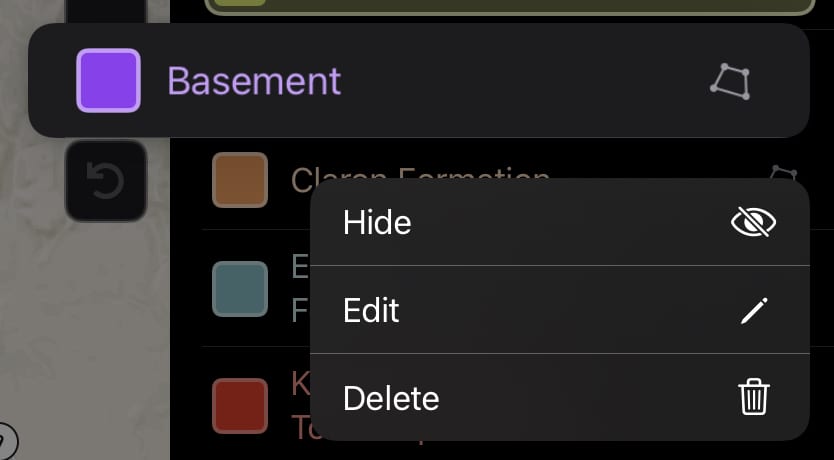Select the teal layer color swatch
This screenshot has height=460, width=834.
pyautogui.click(x=240, y=288)
